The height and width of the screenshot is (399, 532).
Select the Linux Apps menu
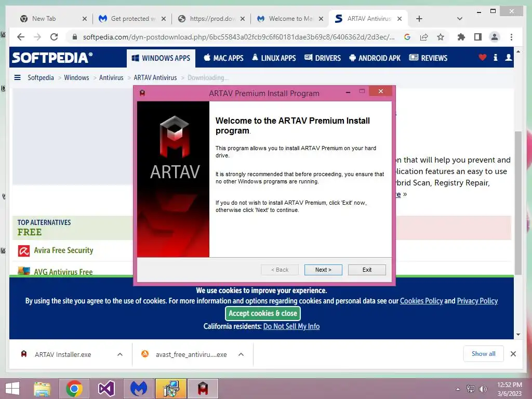tap(274, 58)
